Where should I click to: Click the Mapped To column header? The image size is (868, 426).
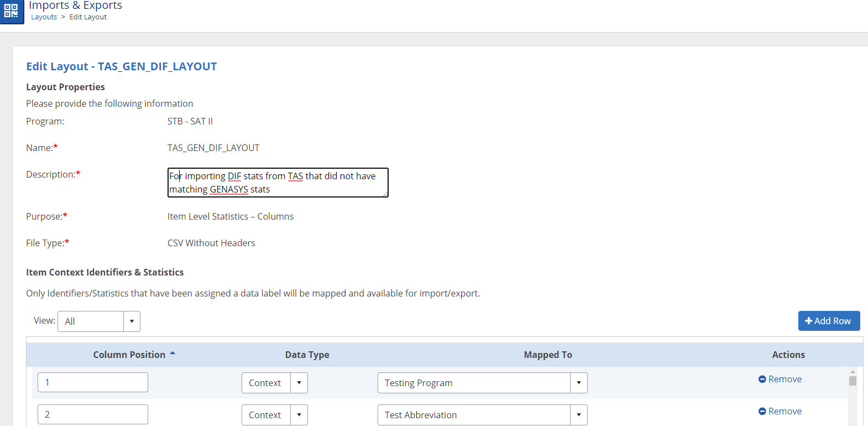[x=548, y=355]
